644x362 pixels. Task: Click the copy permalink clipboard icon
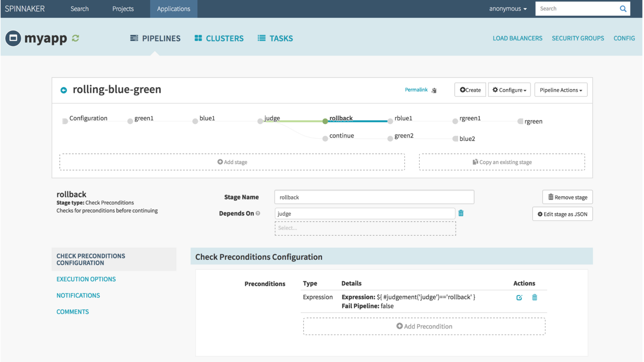434,90
